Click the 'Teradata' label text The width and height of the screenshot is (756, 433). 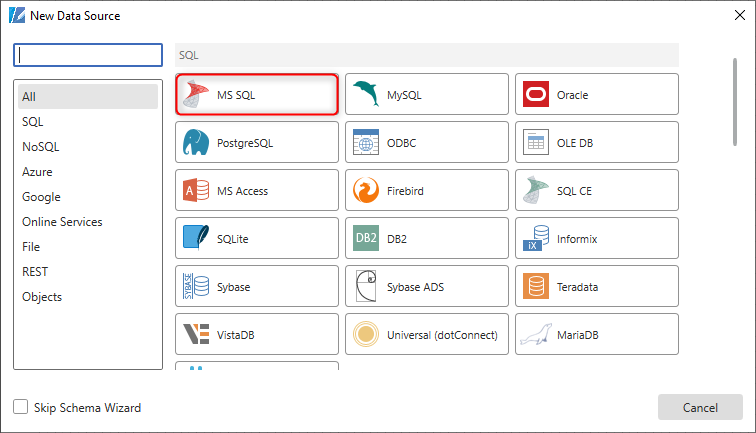[x=577, y=287]
